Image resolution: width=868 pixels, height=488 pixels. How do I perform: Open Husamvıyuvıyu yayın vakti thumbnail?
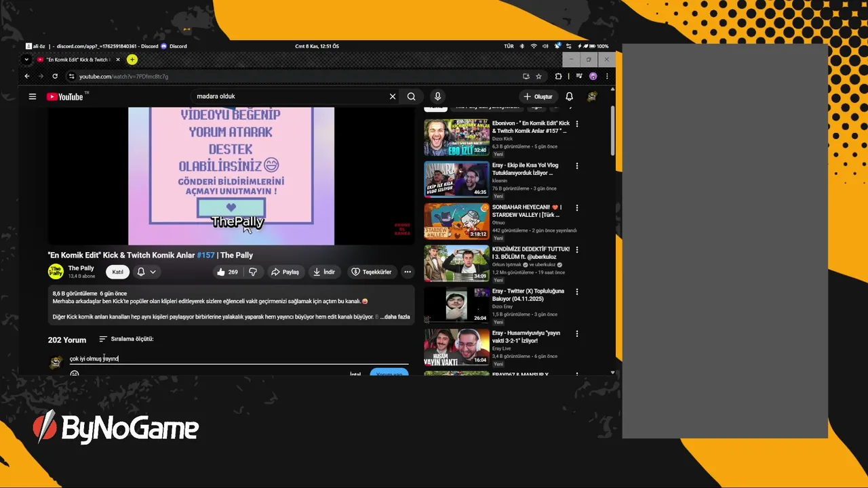pyautogui.click(x=456, y=347)
